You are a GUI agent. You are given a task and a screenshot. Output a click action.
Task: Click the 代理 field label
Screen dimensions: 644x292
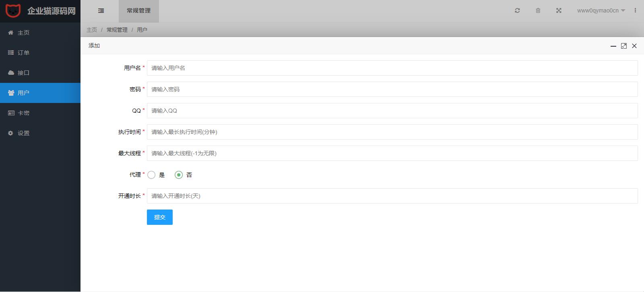135,175
